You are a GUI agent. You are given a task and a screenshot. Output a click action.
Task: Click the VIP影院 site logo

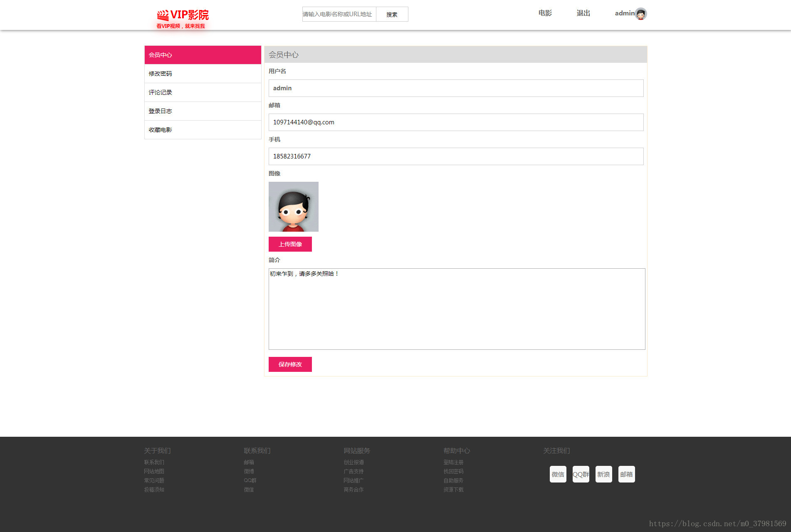[183, 19]
